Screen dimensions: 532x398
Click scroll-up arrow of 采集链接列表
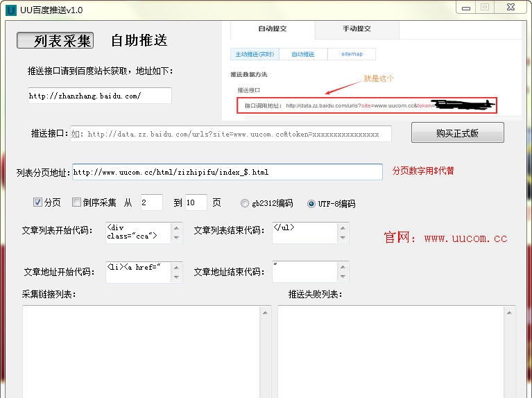pos(265,313)
